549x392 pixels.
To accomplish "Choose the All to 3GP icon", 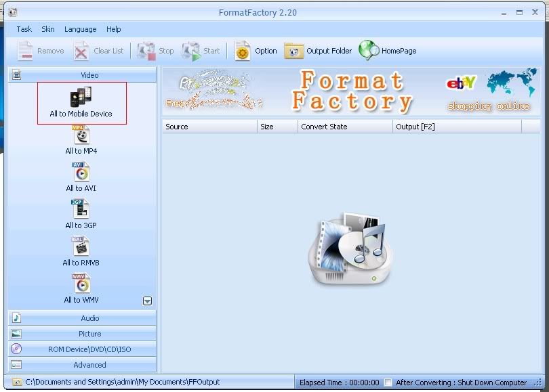I will point(80,209).
